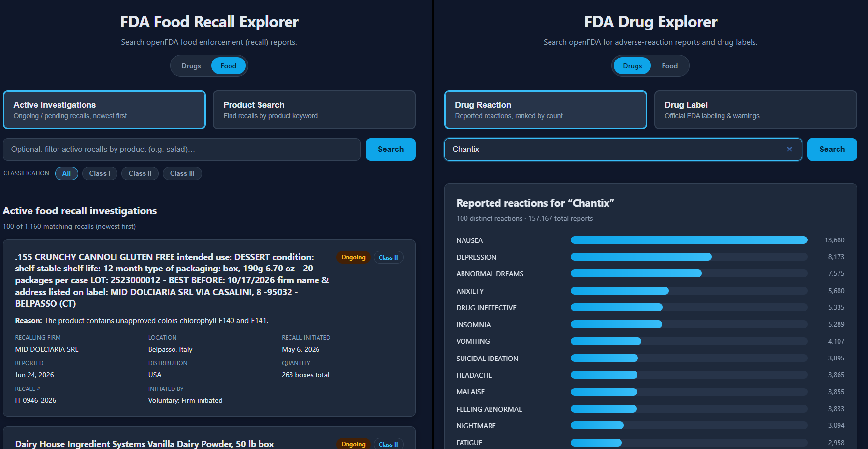Viewport: 868px width, 449px height.
Task: Click the Dairy House Vanilla Dairy Powder title
Action: [145, 444]
